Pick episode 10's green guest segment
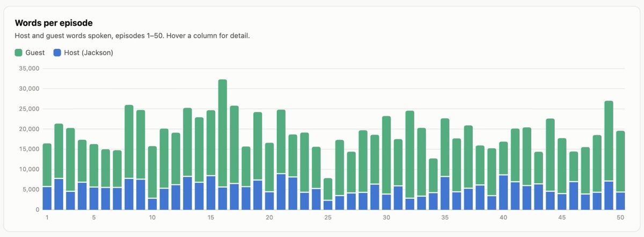The height and width of the screenshot is (237, 644). click(x=152, y=172)
